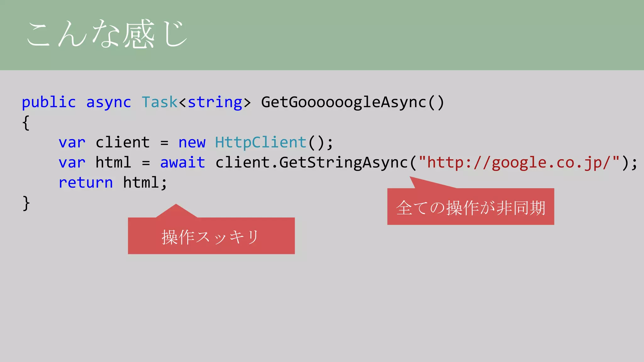Click the 'Task' type name
This screenshot has height=362, width=644.
click(x=160, y=102)
